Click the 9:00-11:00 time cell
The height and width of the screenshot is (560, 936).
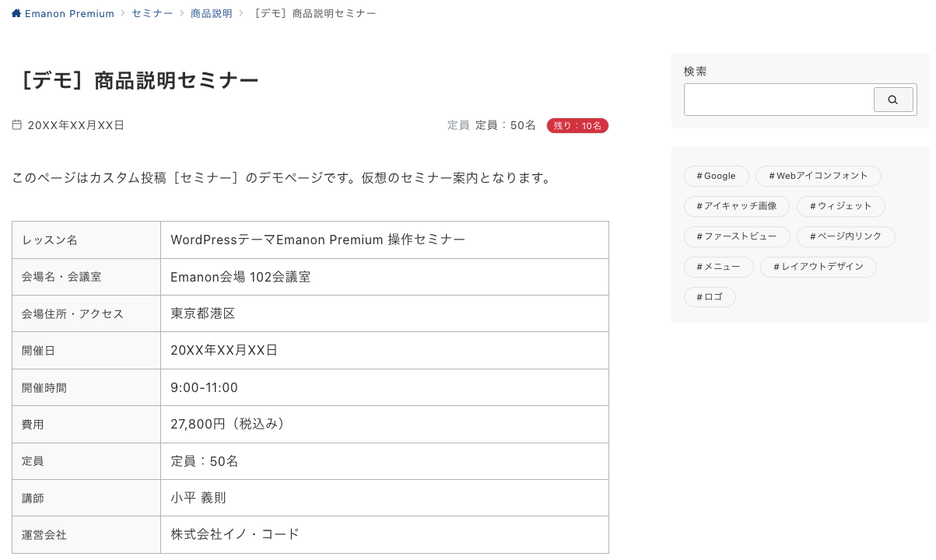(x=385, y=387)
